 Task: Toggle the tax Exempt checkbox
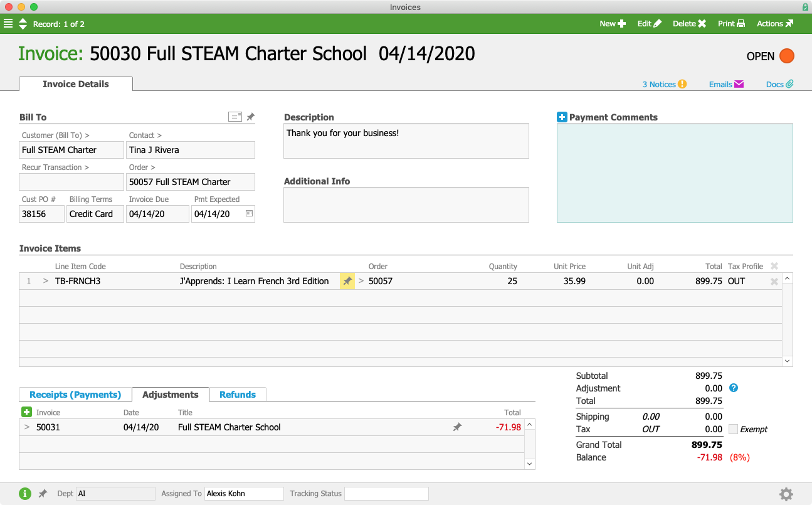point(733,429)
